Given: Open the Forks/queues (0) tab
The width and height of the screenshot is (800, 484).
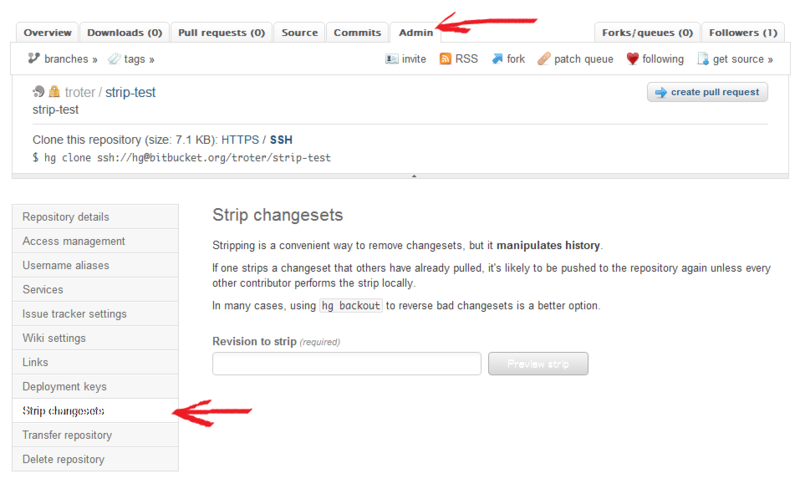Looking at the screenshot, I should coord(647,33).
